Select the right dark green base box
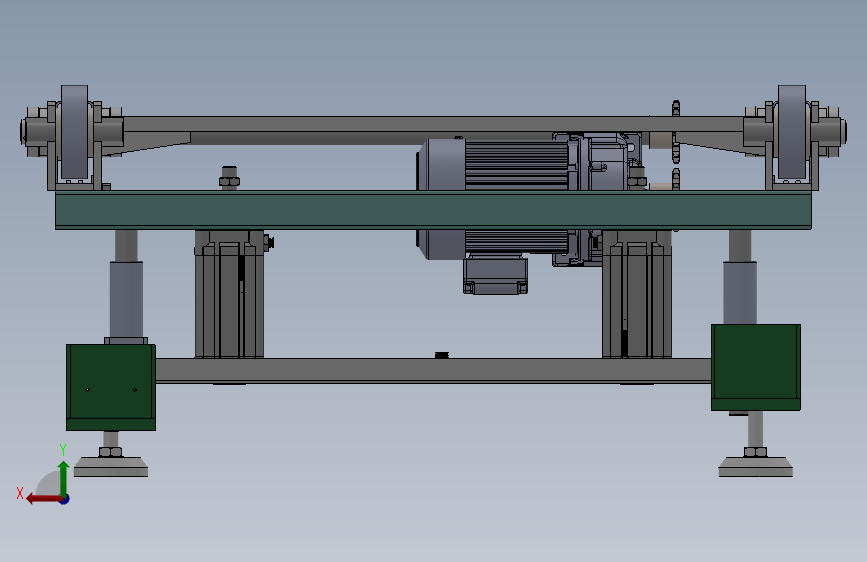 point(756,367)
